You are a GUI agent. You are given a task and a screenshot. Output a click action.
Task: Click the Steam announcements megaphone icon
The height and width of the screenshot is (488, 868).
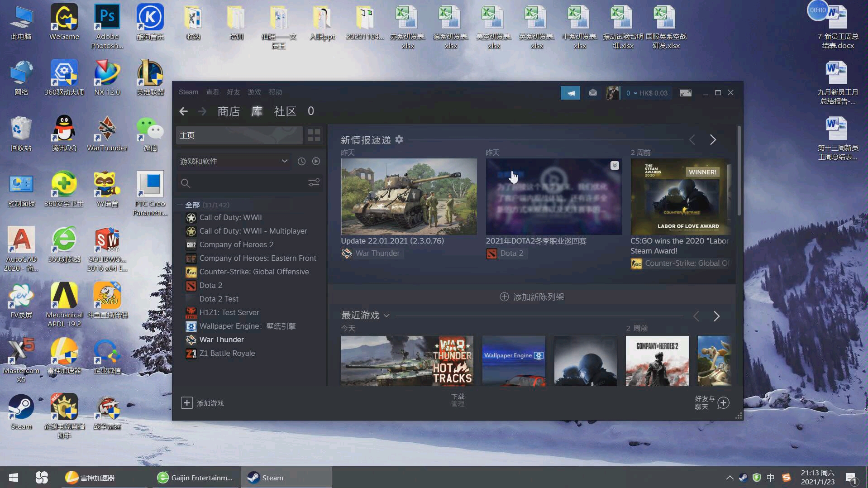point(570,93)
